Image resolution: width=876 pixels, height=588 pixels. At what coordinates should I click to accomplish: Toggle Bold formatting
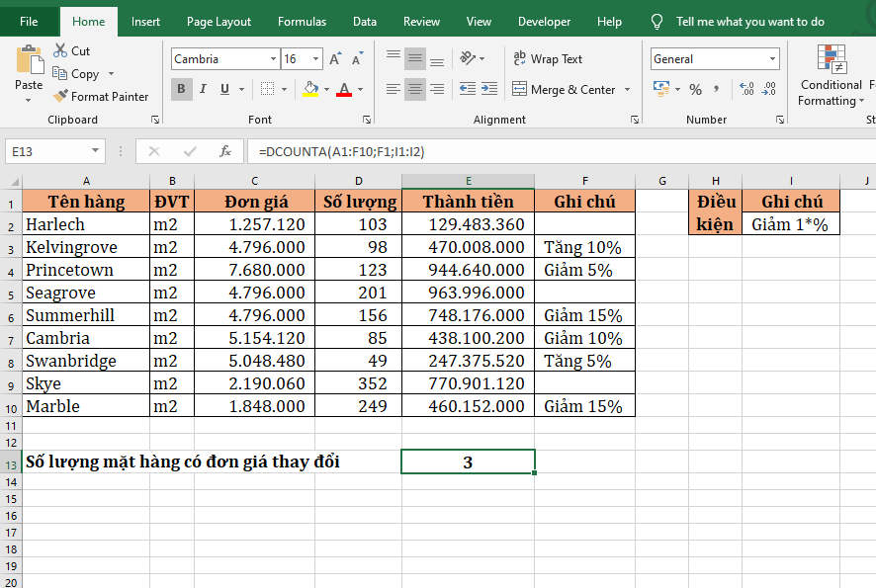[x=182, y=90]
